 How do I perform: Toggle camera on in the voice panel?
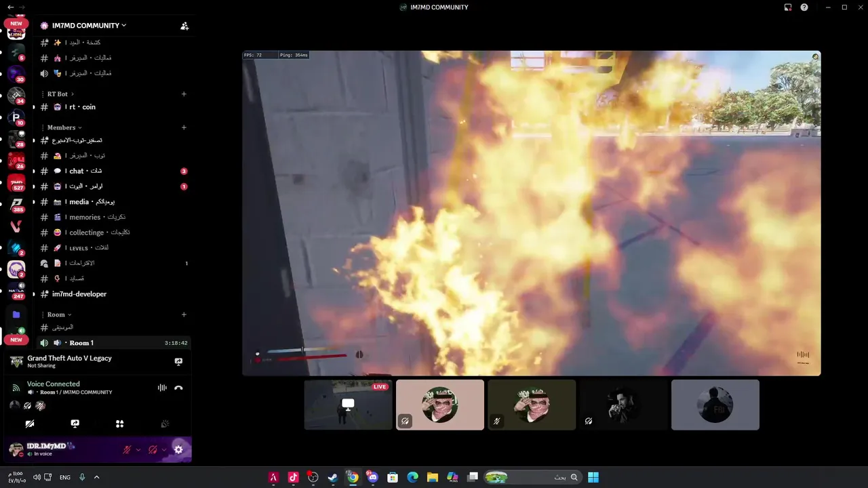coord(30,424)
